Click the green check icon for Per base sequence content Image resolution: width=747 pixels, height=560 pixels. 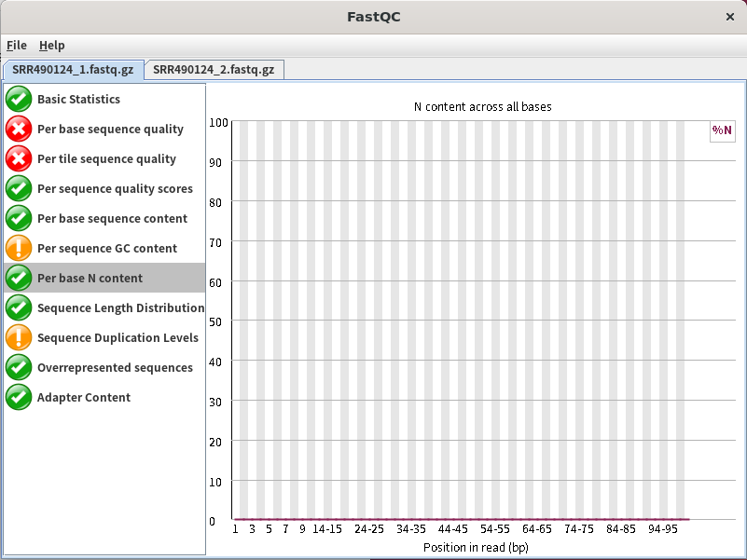tap(19, 218)
